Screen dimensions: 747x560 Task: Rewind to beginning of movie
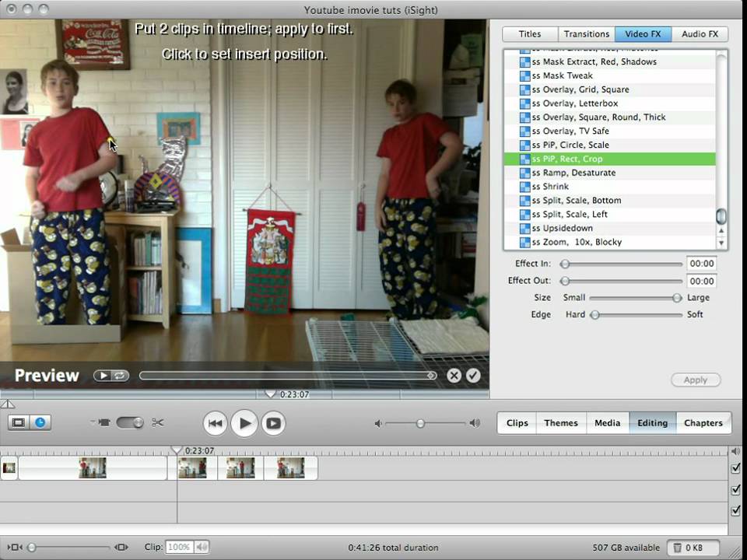point(215,423)
